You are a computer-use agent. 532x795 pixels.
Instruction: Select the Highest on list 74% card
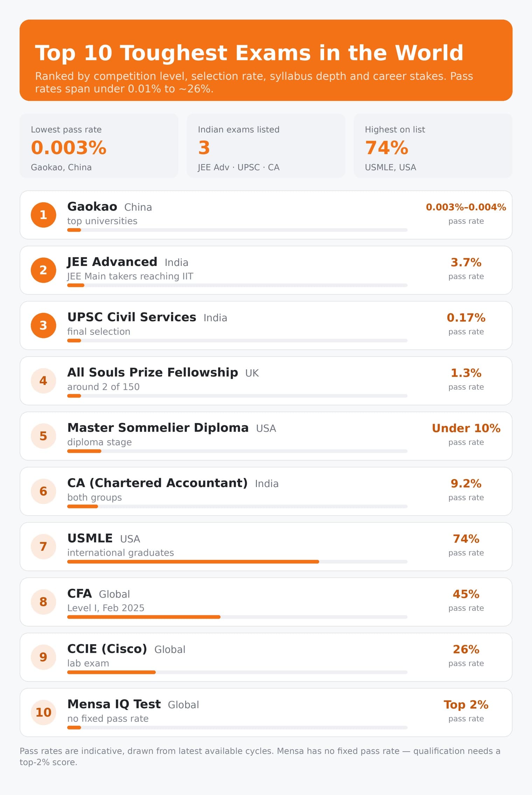[x=433, y=146]
